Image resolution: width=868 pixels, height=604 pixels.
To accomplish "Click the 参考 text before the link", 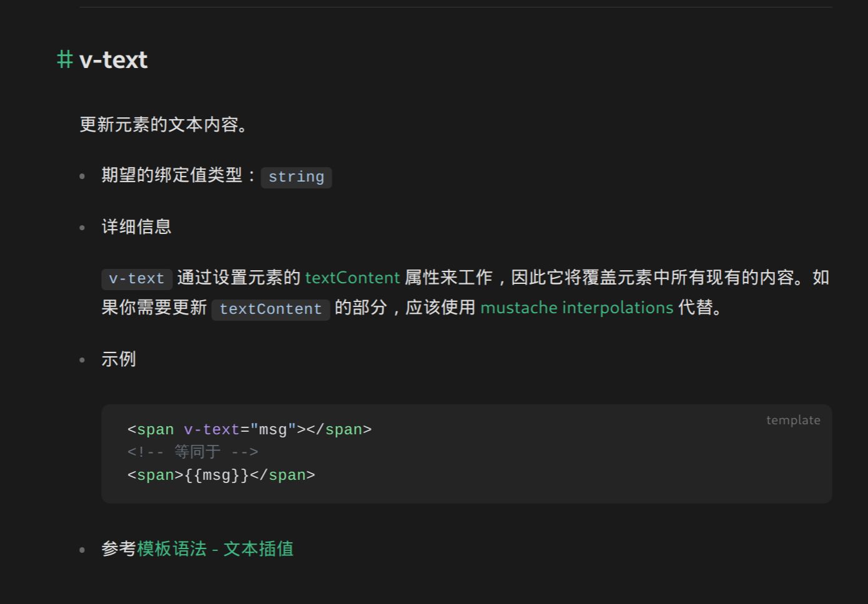I will [119, 549].
